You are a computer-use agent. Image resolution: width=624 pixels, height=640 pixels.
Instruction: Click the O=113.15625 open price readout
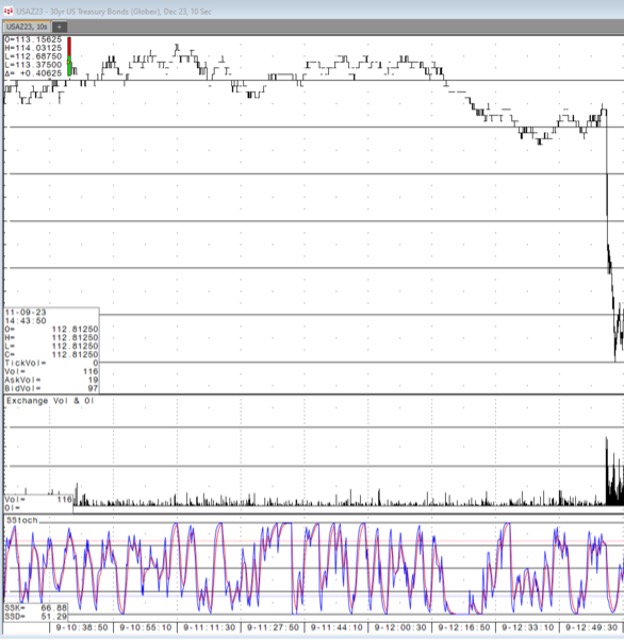(34, 40)
